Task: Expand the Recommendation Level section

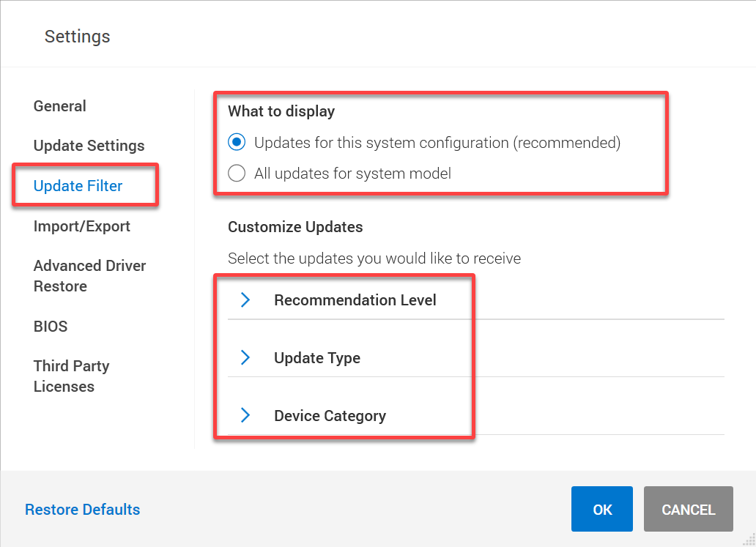Action: click(355, 299)
